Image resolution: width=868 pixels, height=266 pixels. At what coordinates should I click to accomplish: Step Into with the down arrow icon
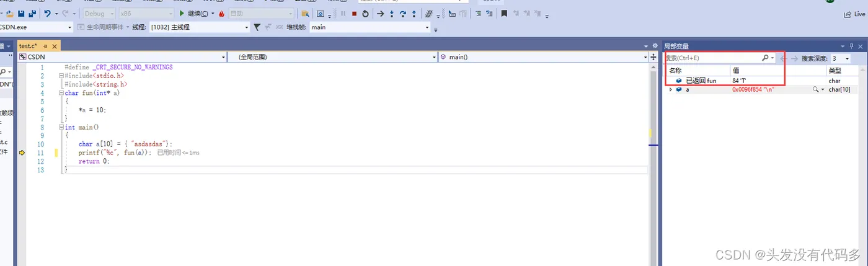392,13
